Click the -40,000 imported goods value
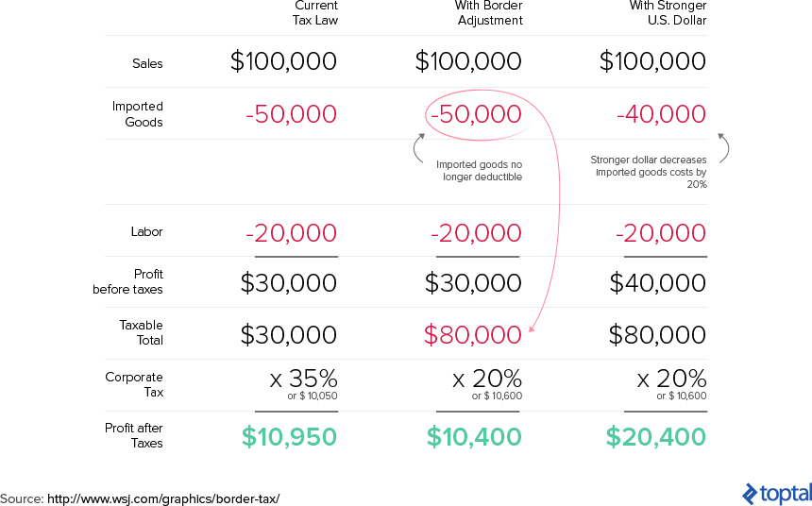The image size is (812, 506). [661, 114]
